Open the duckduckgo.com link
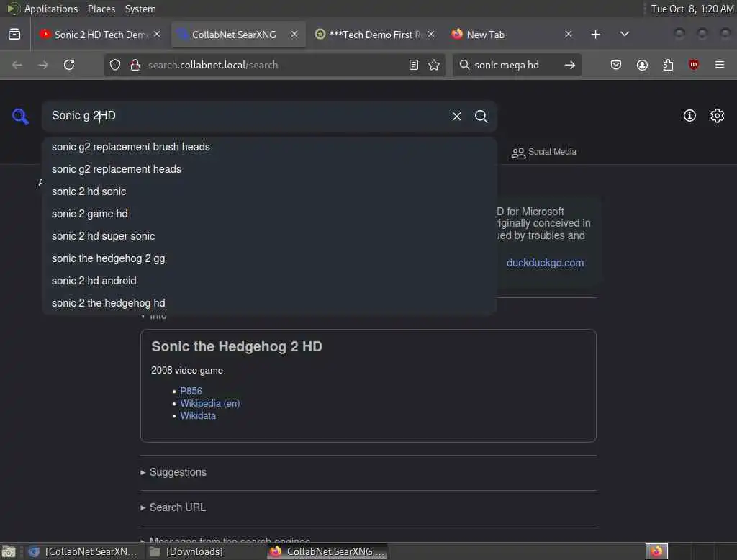Viewport: 737px width, 560px height. click(x=545, y=263)
